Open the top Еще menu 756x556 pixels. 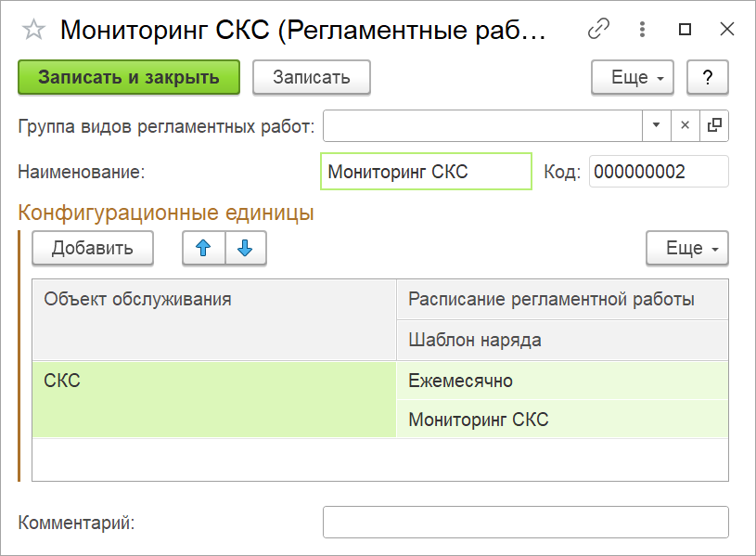click(632, 77)
